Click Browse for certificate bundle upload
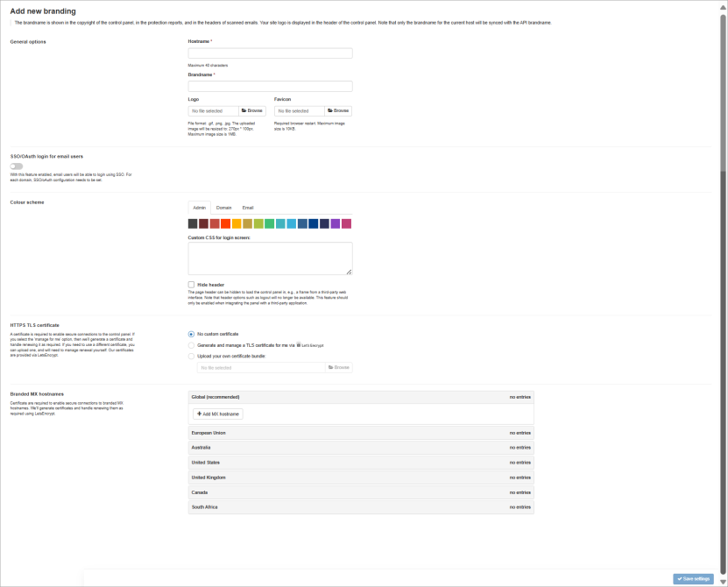728x587 pixels. coord(338,367)
